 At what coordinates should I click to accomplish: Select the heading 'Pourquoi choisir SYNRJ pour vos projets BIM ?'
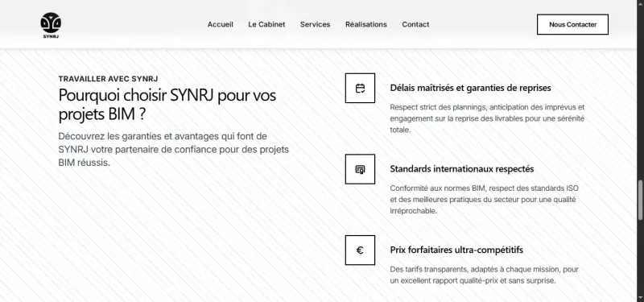click(167, 105)
